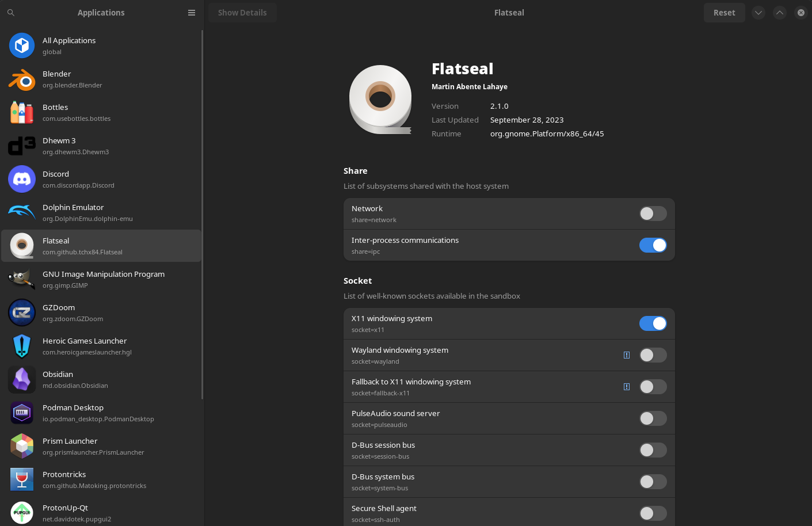Click the com.github.Matoking.protontricks ID text
Screen dimensions: 812x526
[94, 486]
